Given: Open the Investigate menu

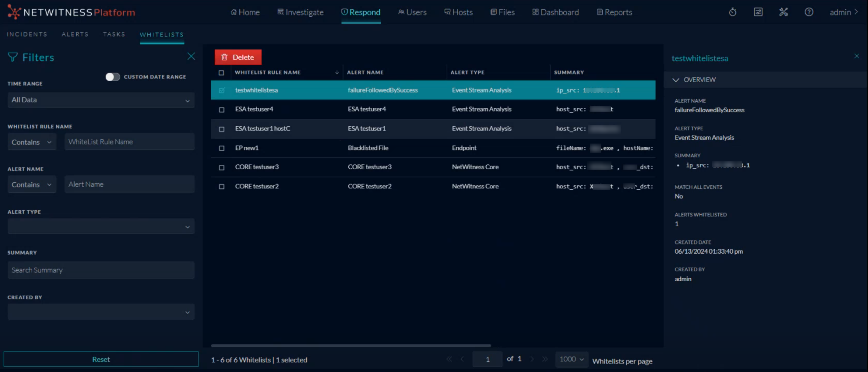Looking at the screenshot, I should point(300,12).
